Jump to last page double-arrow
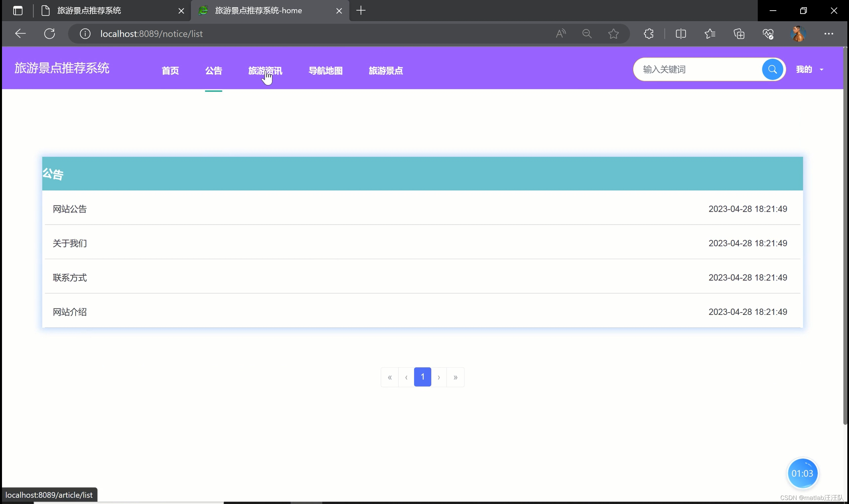 [x=456, y=377]
